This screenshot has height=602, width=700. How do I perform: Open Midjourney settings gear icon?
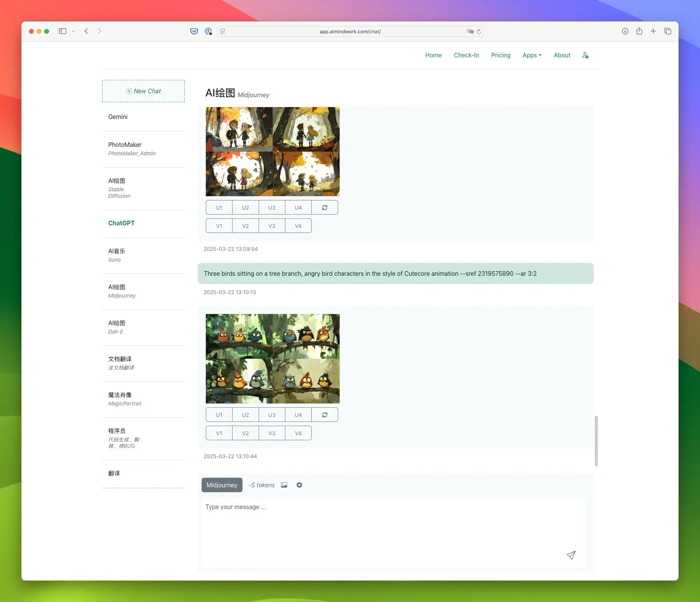pyautogui.click(x=300, y=485)
